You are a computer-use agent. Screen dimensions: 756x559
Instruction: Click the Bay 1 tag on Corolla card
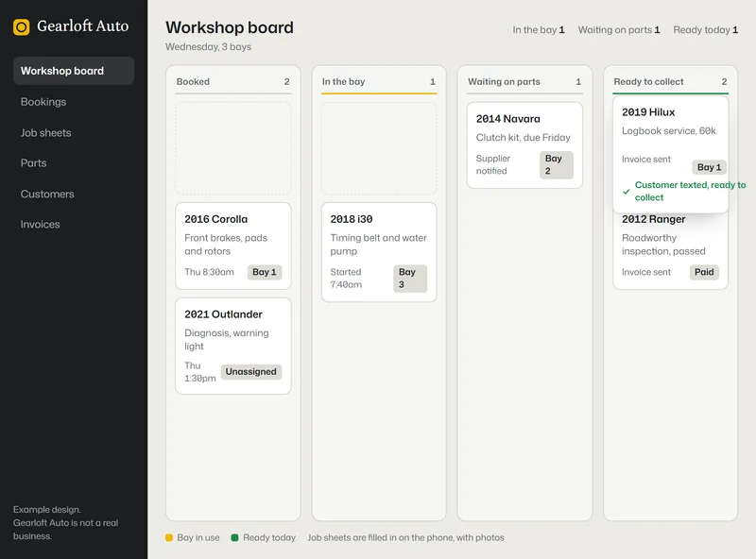click(265, 272)
